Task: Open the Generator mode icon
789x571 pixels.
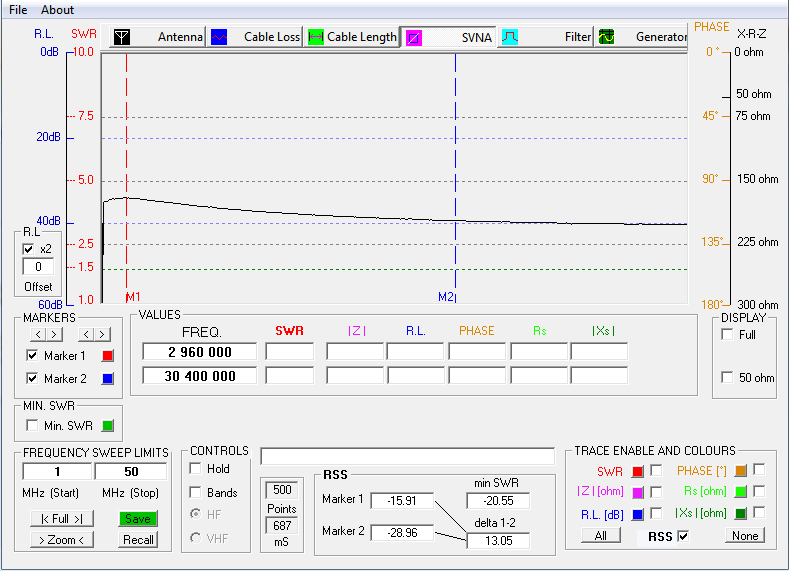Action: tap(606, 37)
